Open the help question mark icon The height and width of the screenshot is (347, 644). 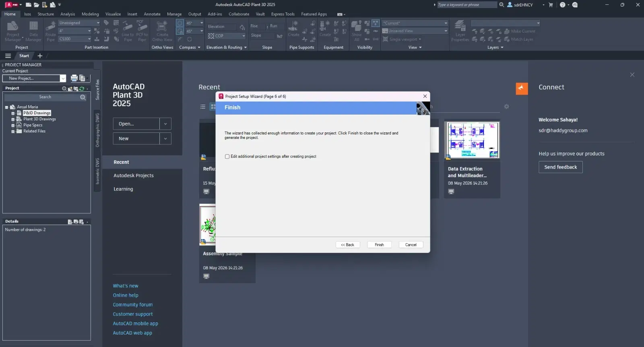click(562, 5)
